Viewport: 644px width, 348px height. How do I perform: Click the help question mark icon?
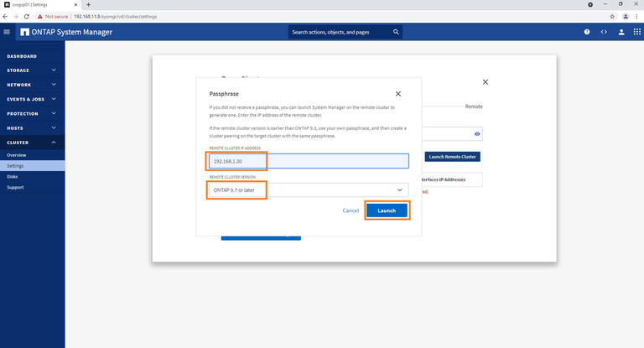coord(587,32)
